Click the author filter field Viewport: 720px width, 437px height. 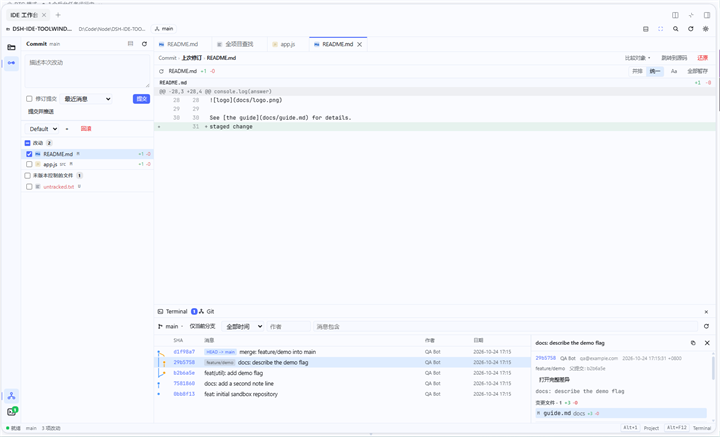pos(289,326)
